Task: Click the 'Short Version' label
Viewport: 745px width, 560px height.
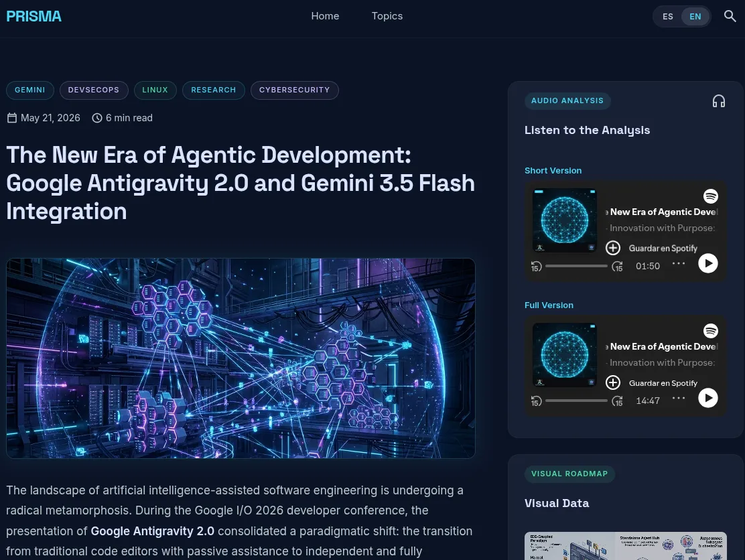Action: [553, 171]
